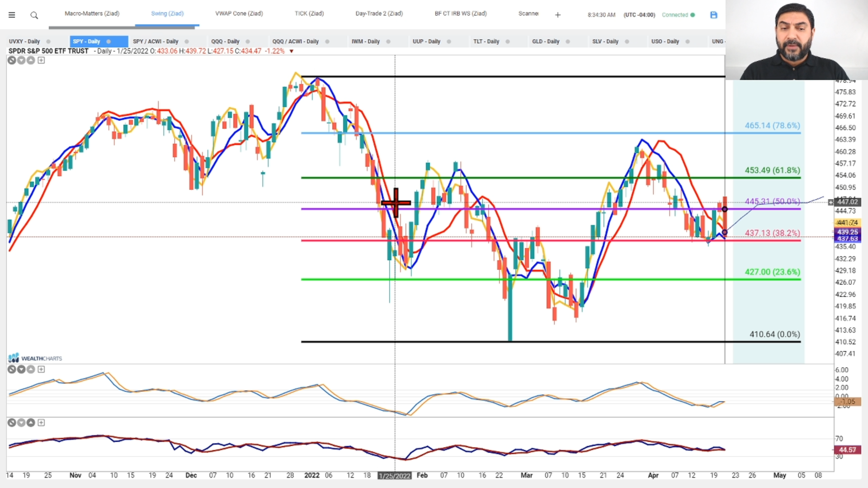Click the 427.00 (23.6%) Fibonacci label

772,272
